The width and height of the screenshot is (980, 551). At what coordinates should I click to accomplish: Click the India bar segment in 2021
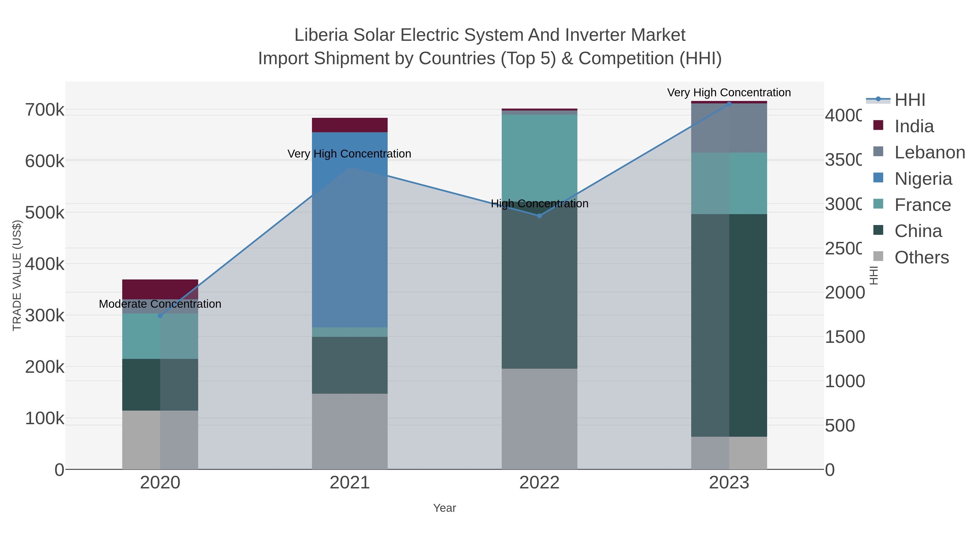[350, 125]
